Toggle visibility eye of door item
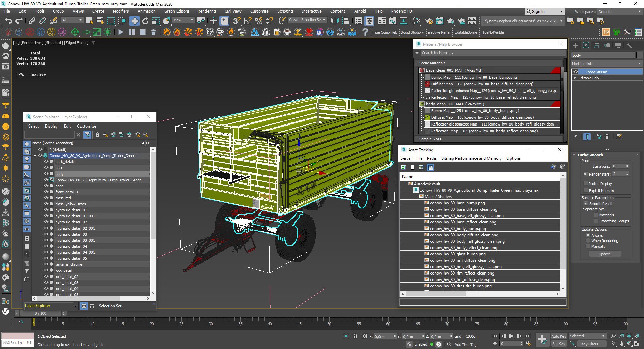Viewport: 644px width, 349px height. point(46,186)
